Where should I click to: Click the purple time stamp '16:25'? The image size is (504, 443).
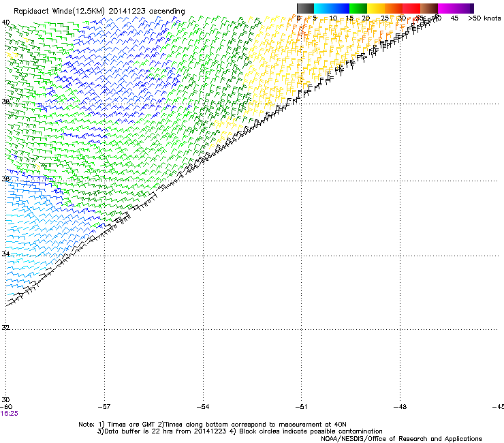pos(10,414)
